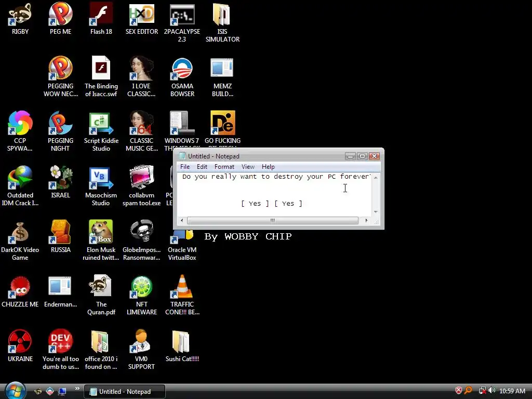This screenshot has height=399, width=532.
Task: Maximize the Notepad window
Action: point(362,156)
